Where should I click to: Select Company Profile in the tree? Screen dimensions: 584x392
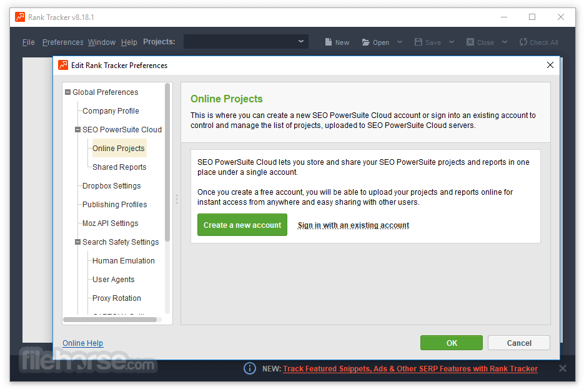tap(111, 111)
